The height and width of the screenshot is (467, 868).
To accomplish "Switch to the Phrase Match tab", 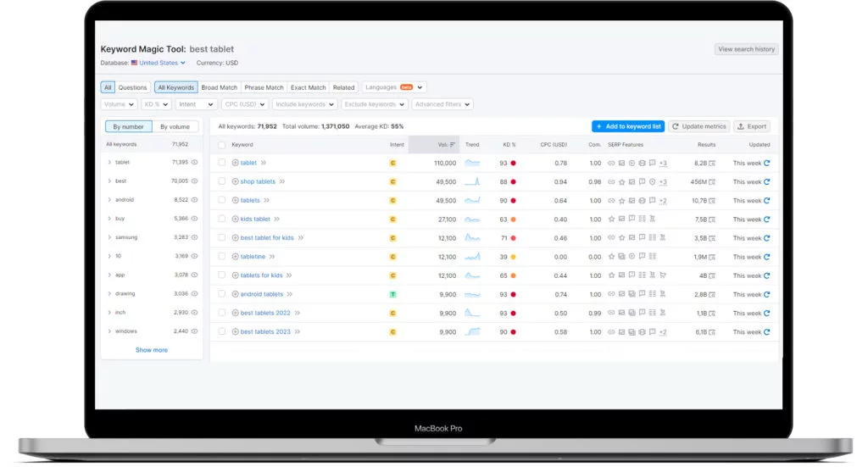I will 264,87.
